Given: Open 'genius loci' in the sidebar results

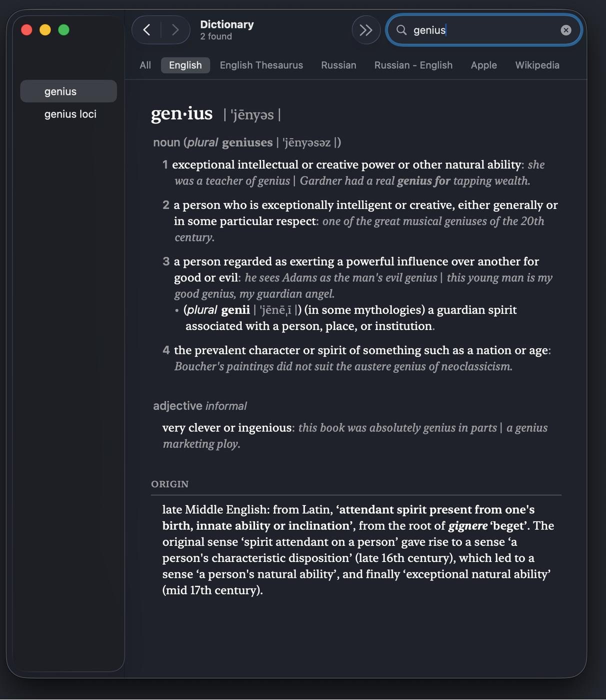Looking at the screenshot, I should coord(70,114).
